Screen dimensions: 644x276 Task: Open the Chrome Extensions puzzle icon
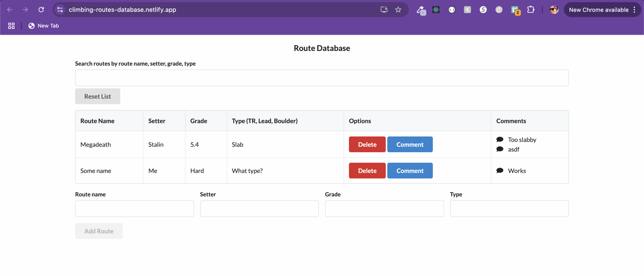coord(531,10)
